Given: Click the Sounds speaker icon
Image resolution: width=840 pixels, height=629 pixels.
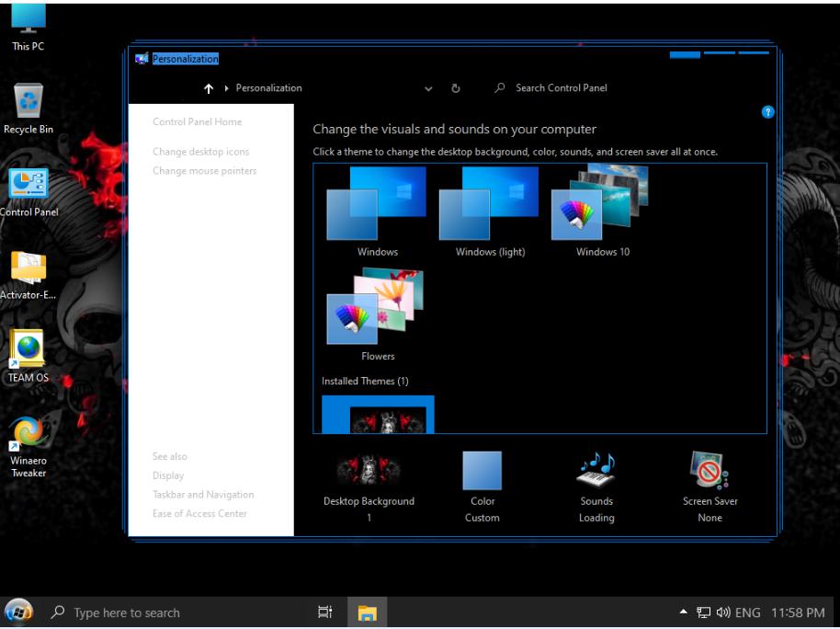Looking at the screenshot, I should click(596, 471).
